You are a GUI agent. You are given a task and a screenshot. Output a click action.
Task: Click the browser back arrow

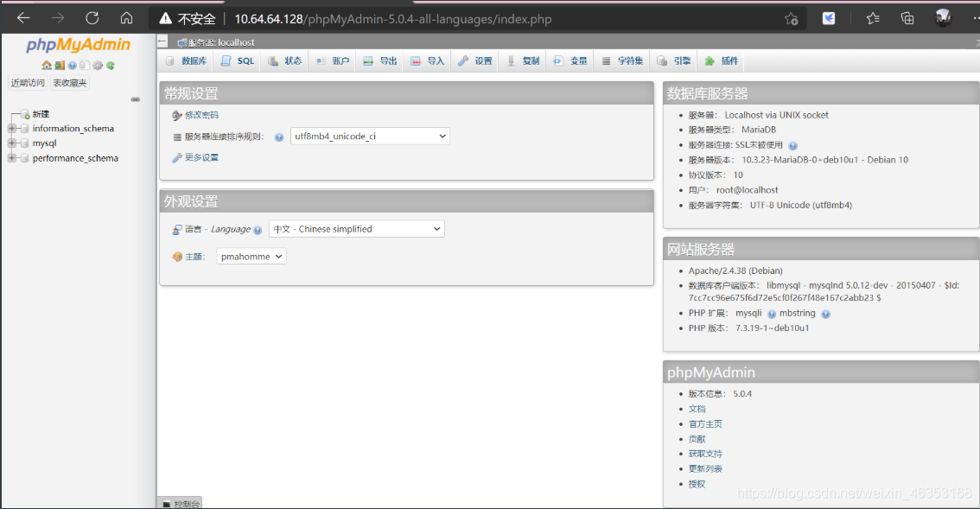pyautogui.click(x=23, y=18)
